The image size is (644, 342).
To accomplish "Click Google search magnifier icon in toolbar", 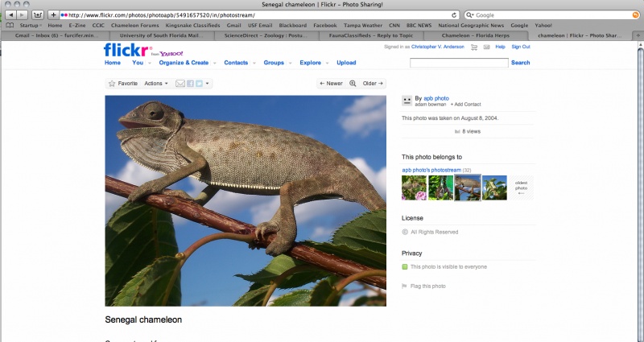I will 470,15.
